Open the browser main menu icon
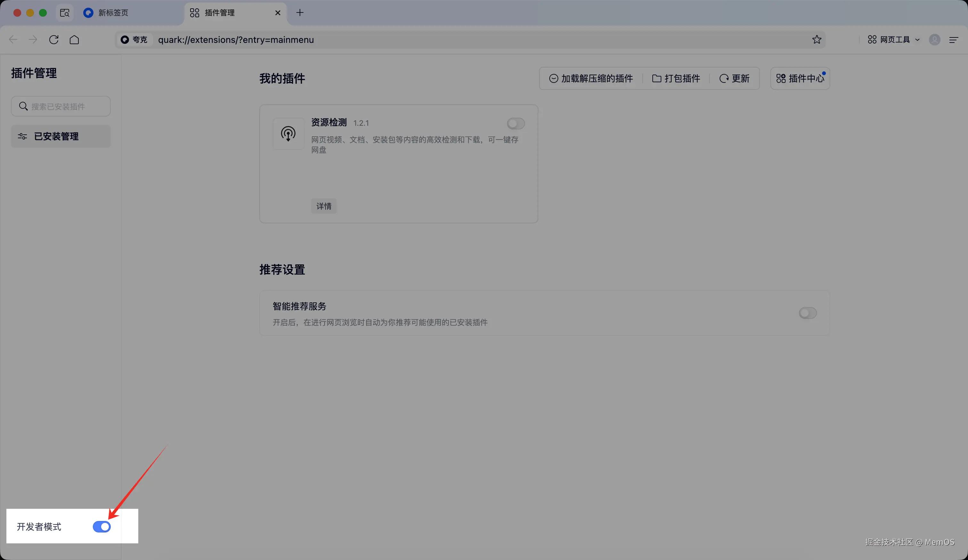 [953, 40]
